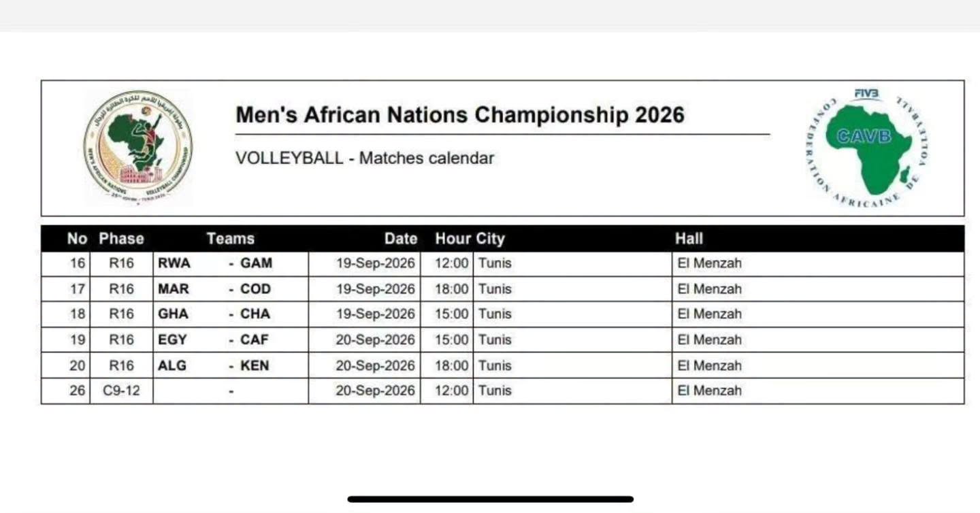The width and height of the screenshot is (980, 513).
Task: Click the C9-12 phase cell
Action: pyautogui.click(x=121, y=391)
